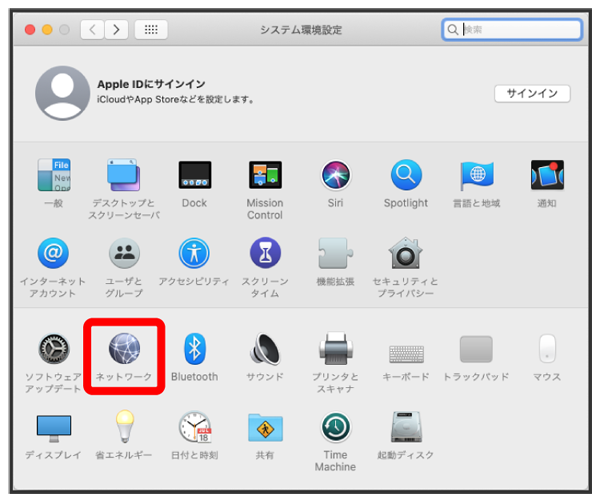
Task: Click the back navigation arrow
Action: tap(94, 30)
